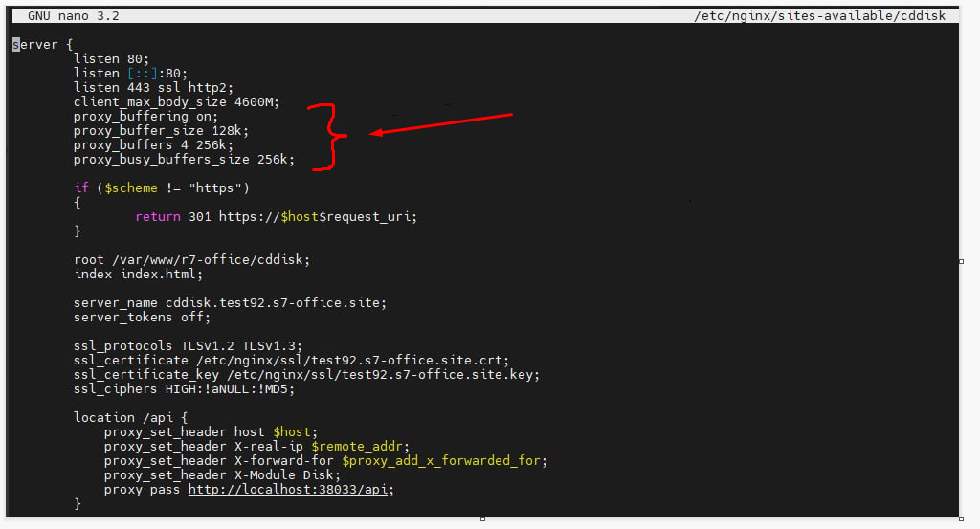980x529 pixels.
Task: Open the proxy_pass localhost:38033 URL
Action: click(x=290, y=489)
